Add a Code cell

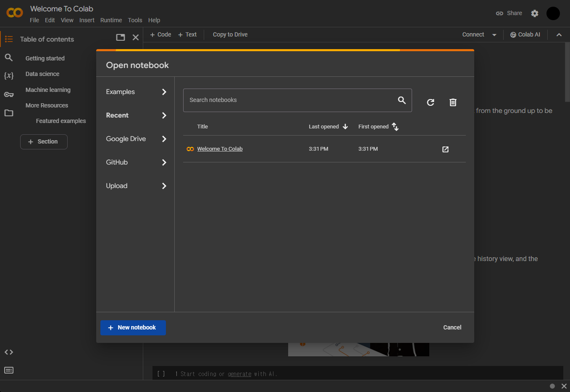coord(160,34)
